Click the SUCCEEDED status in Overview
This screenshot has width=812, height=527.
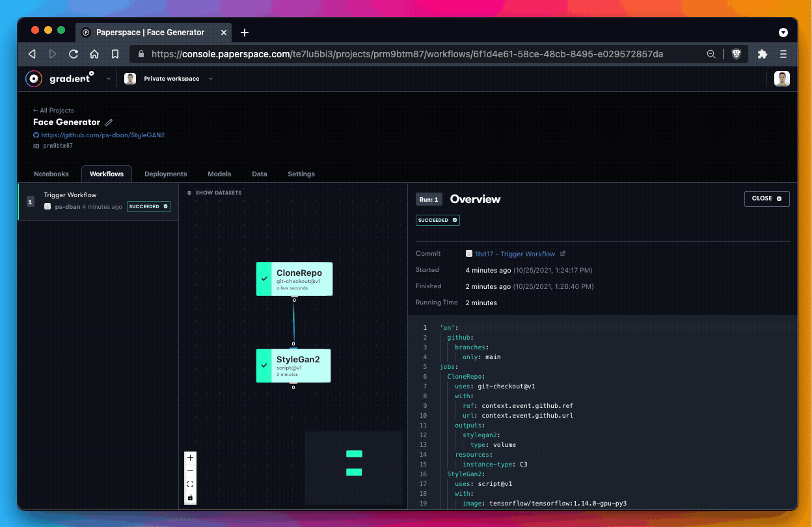point(438,221)
